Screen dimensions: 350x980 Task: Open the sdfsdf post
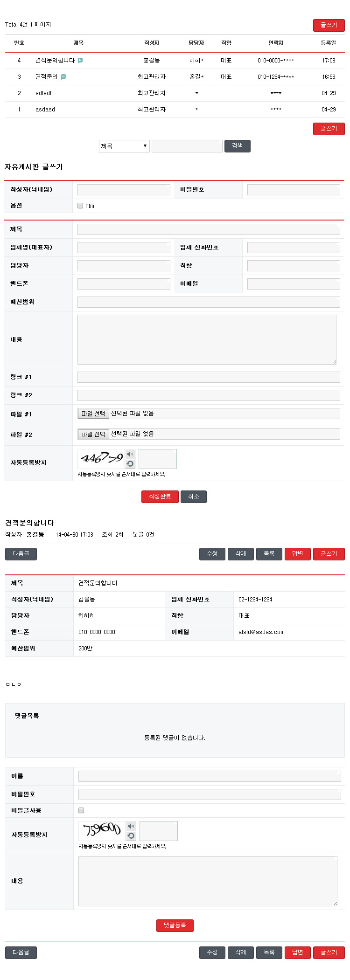click(x=43, y=93)
